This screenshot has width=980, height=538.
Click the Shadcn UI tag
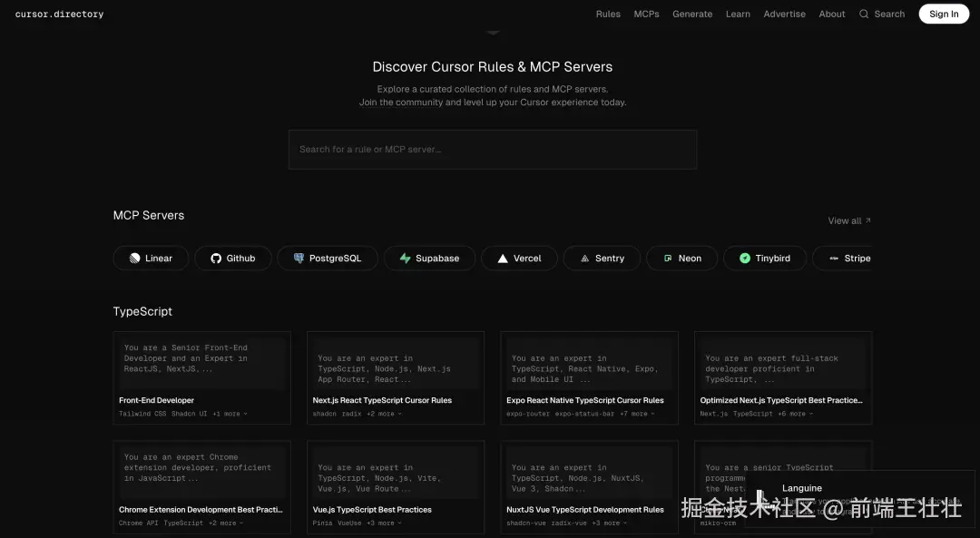[x=190, y=414]
